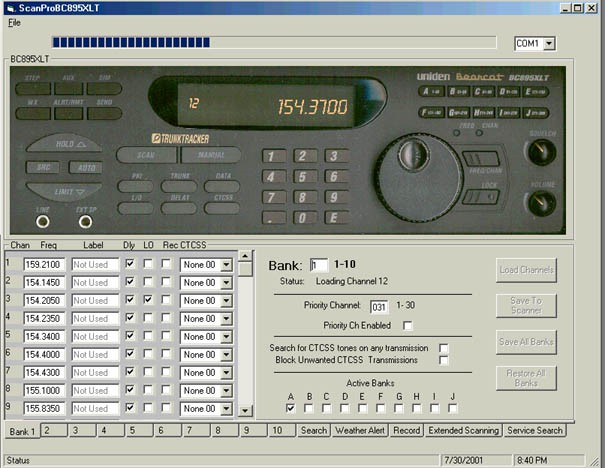Screen dimensions: 605x468
Task: Click keypad digit 3 on scanner
Action: (x=336, y=156)
